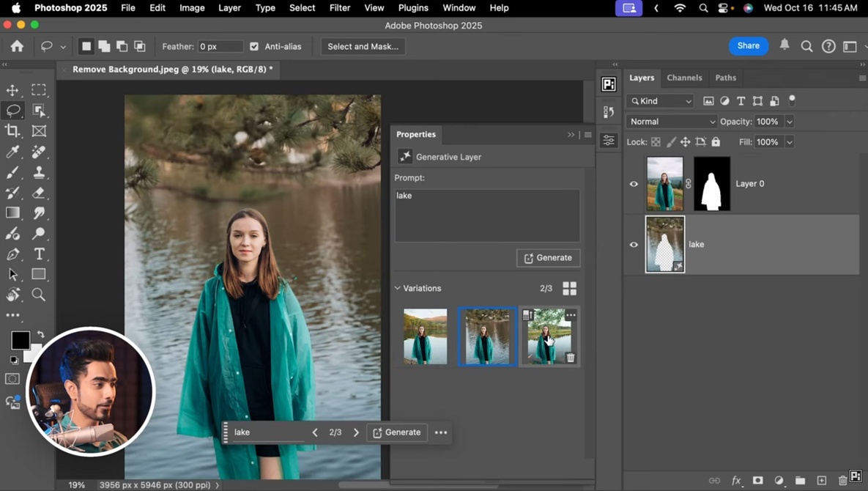Open the Opacity dropdown
The width and height of the screenshot is (868, 491).
[790, 121]
